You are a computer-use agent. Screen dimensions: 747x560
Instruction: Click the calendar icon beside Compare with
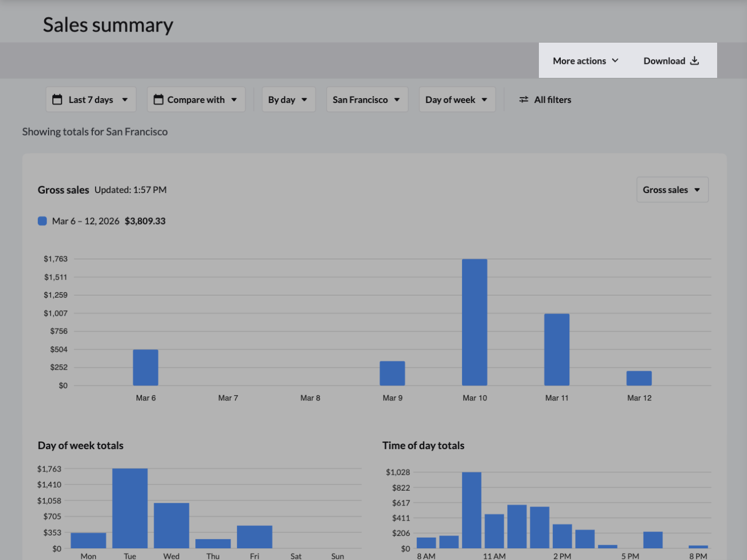(x=158, y=100)
